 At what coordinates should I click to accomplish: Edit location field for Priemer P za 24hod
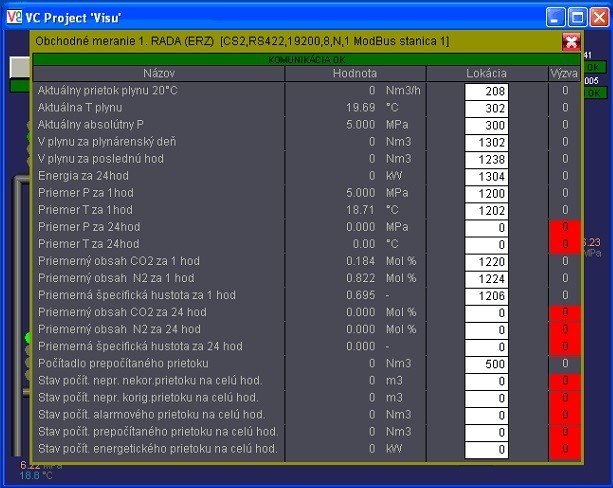point(486,228)
